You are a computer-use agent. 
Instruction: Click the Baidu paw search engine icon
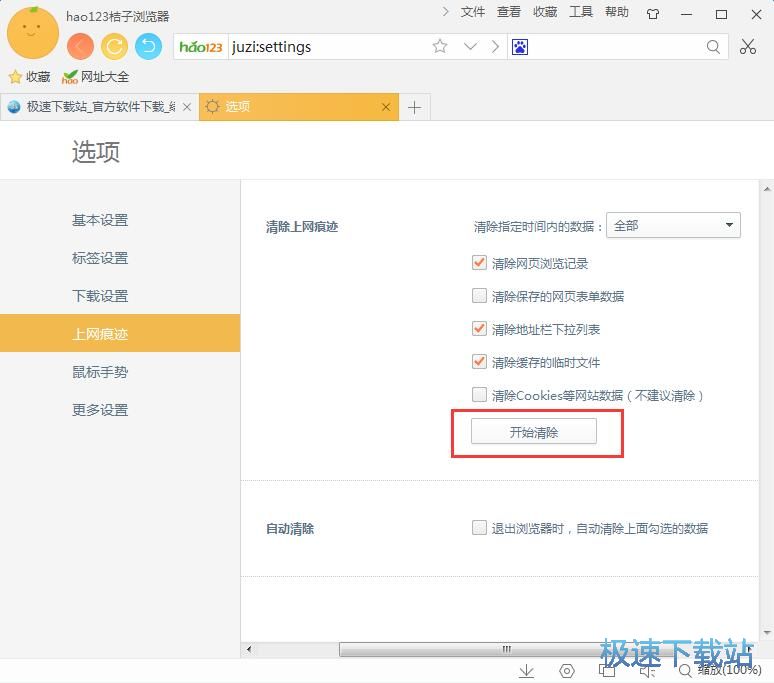pyautogui.click(x=520, y=47)
